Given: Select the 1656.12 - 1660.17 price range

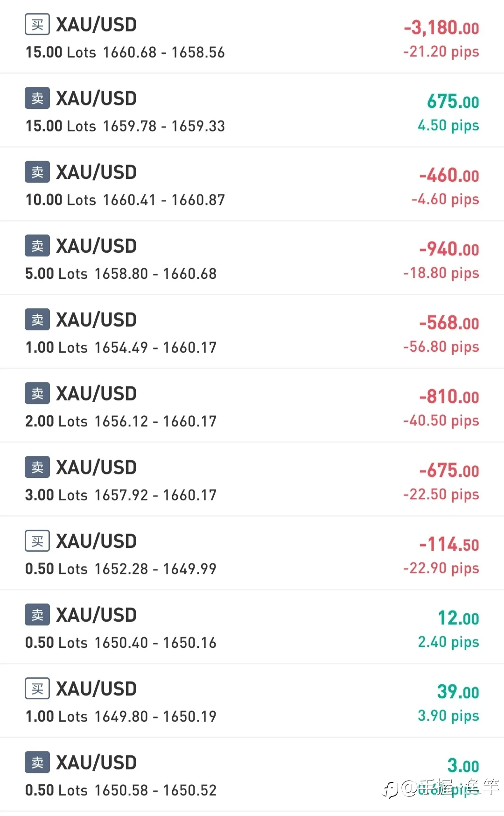Looking at the screenshot, I should pyautogui.click(x=155, y=421).
